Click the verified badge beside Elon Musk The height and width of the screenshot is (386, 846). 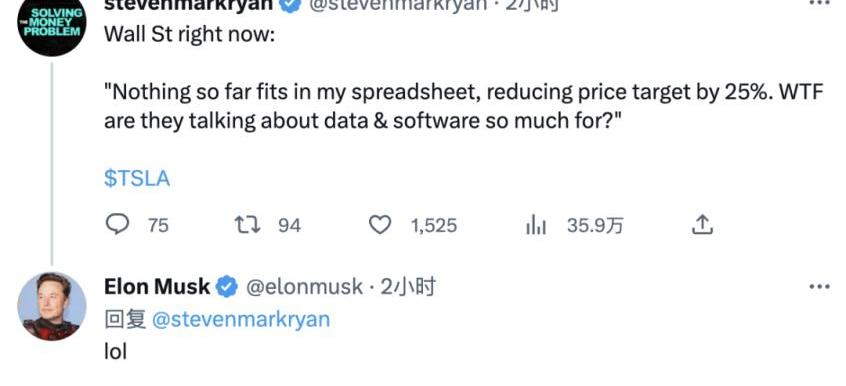(227, 287)
